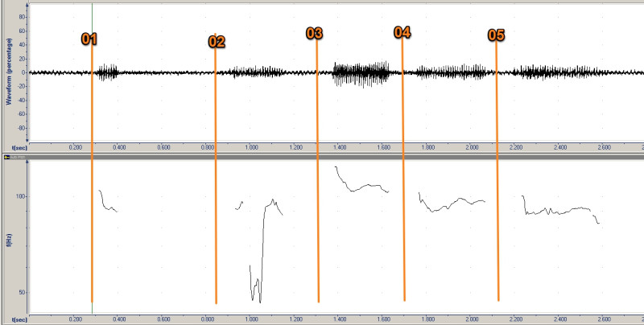Screen dimensions: 644x325
Task: Click the 100 tick on pitch axis
Action: point(22,196)
